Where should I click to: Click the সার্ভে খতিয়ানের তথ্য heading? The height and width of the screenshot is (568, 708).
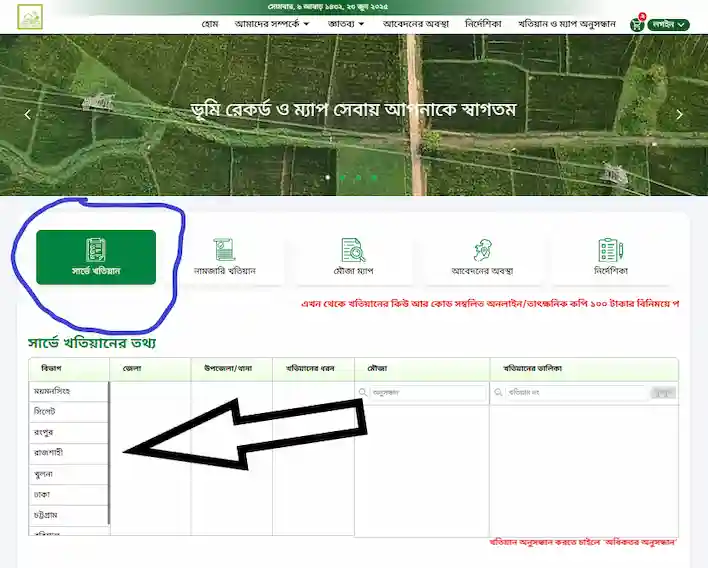pyautogui.click(x=92, y=343)
